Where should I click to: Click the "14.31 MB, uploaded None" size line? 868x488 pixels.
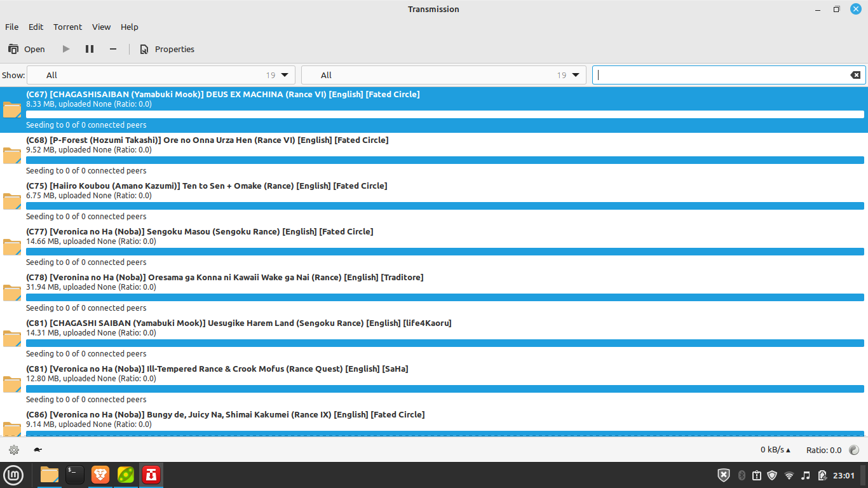[91, 333]
